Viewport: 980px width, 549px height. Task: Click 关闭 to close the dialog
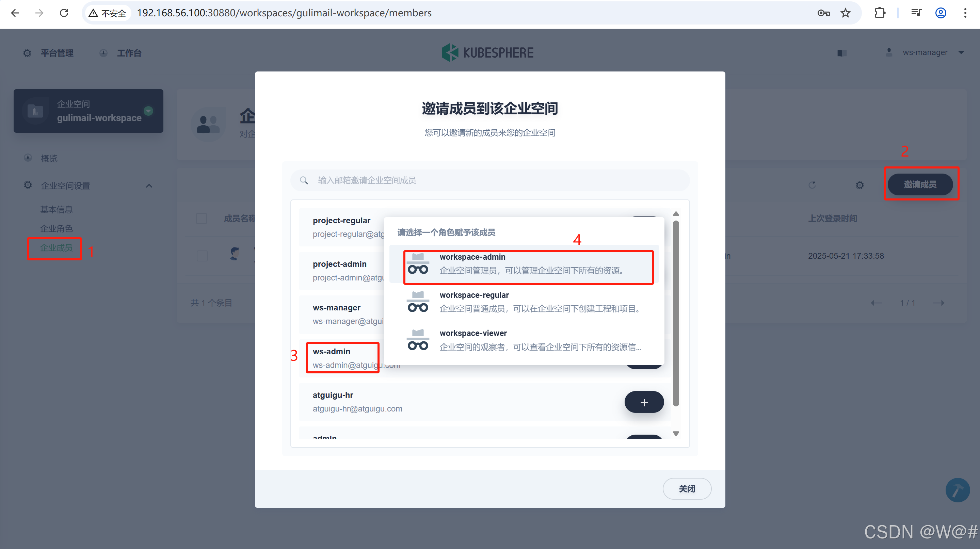point(687,488)
